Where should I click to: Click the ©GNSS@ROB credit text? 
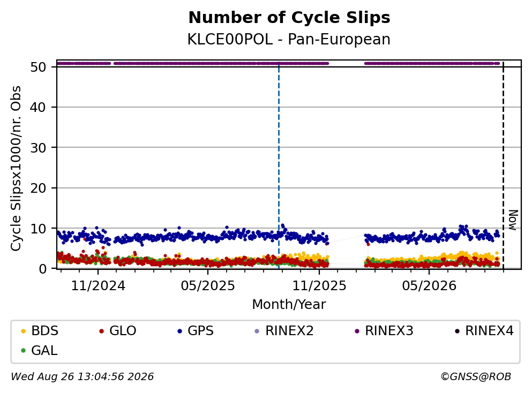[x=476, y=377]
